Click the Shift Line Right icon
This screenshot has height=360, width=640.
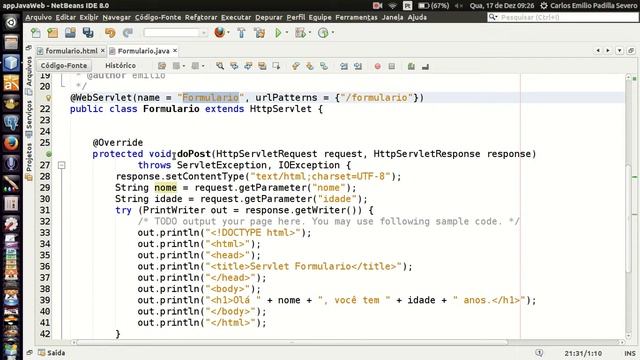point(358,66)
